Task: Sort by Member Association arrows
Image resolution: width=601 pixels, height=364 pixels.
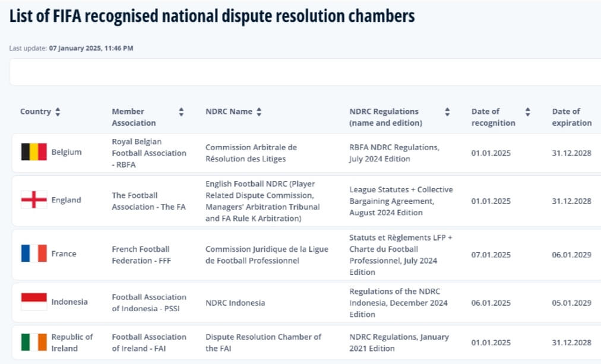Action: click(x=181, y=112)
